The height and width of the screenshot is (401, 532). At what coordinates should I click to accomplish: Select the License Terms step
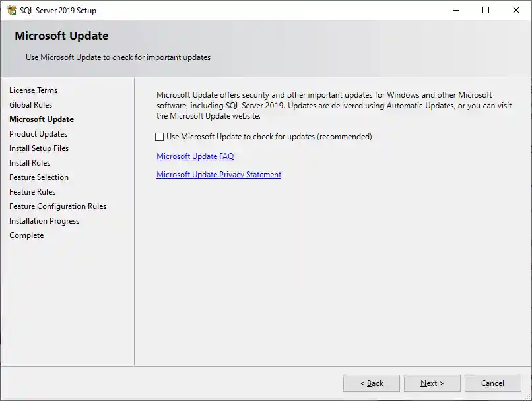[34, 90]
